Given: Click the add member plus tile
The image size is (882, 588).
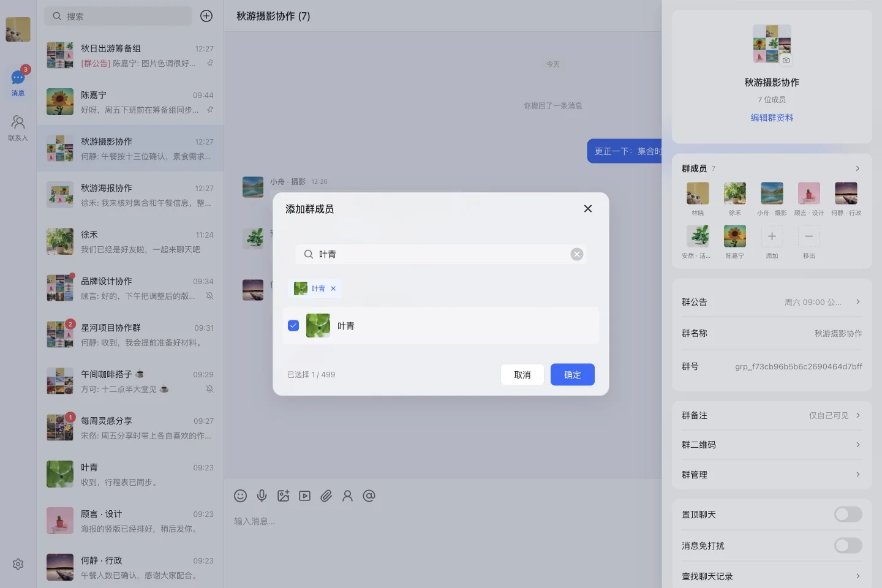Looking at the screenshot, I should pos(772,236).
